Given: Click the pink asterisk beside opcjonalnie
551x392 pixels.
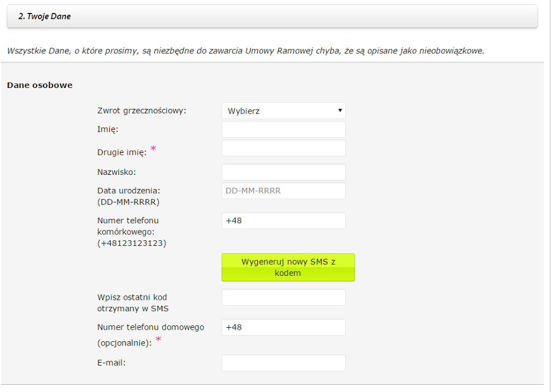Looking at the screenshot, I should 159,339.
